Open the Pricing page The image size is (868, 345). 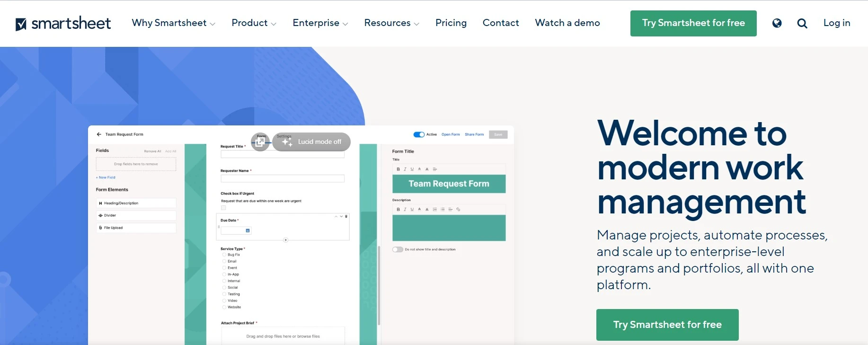(451, 23)
